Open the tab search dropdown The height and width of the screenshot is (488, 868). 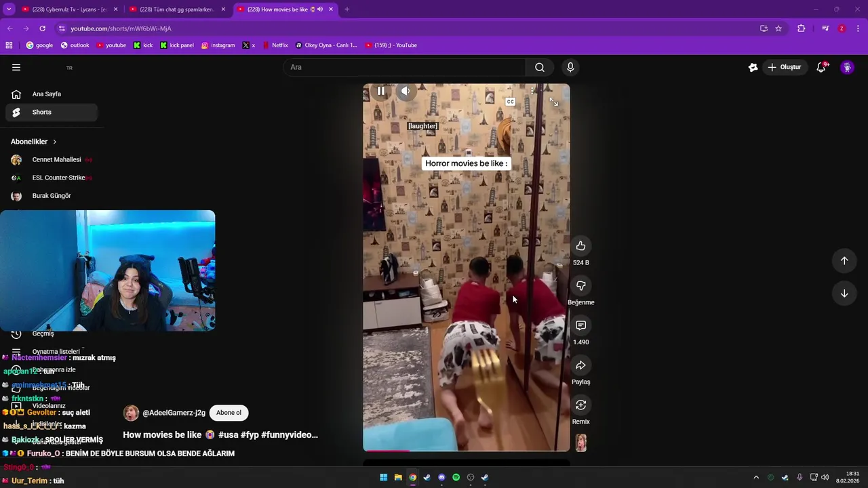pos(9,9)
